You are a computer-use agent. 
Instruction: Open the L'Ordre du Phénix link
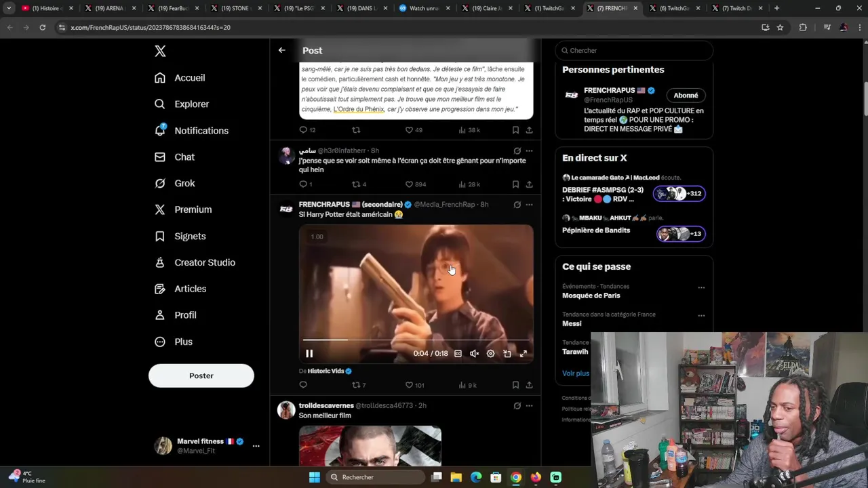tap(359, 109)
